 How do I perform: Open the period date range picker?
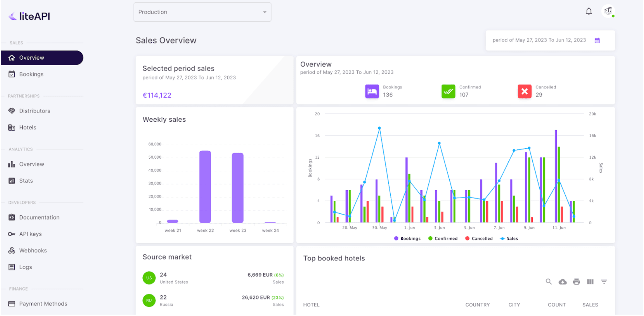coord(539,40)
